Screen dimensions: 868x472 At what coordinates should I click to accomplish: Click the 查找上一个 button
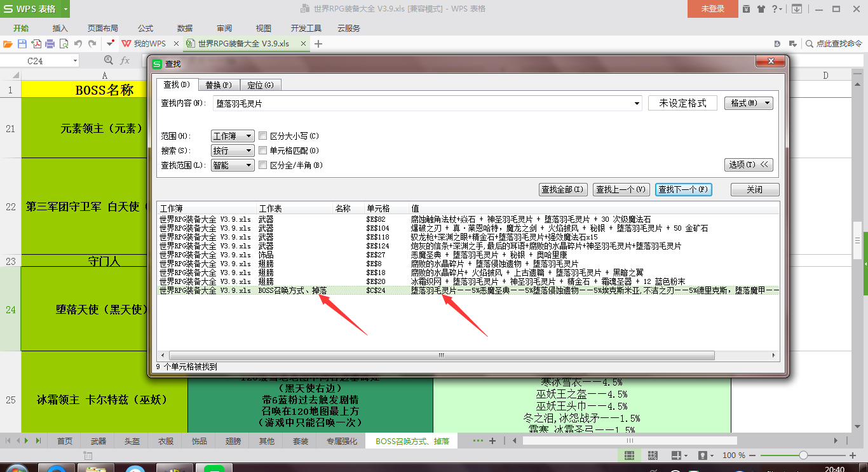[621, 189]
